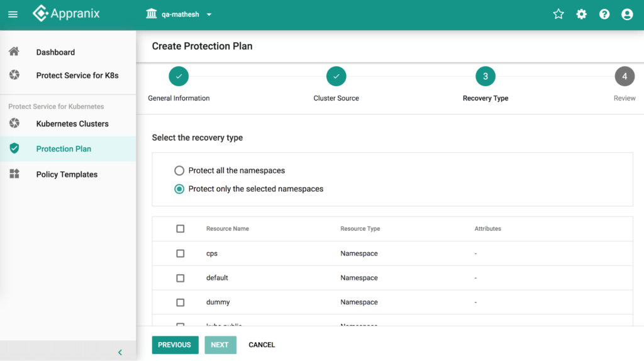The width and height of the screenshot is (644, 361).
Task: Go to Cluster Source step circle
Action: (x=336, y=76)
